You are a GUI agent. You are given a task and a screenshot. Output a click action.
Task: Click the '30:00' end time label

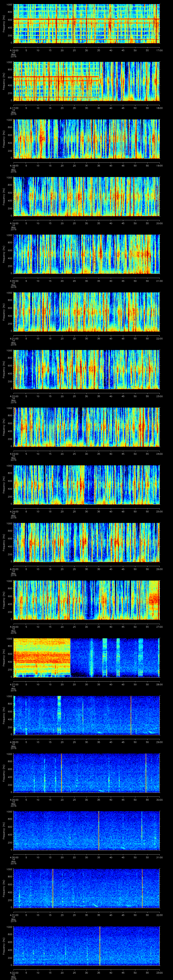coord(159,799)
